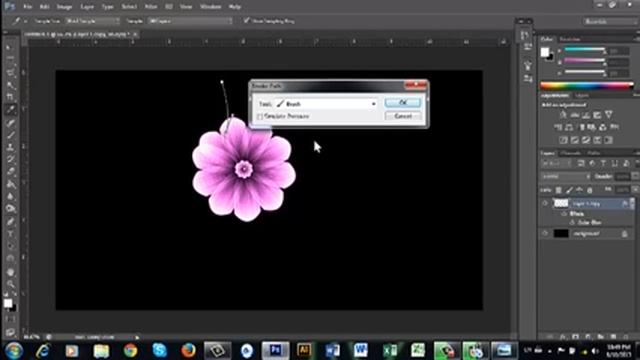This screenshot has width=640, height=360.
Task: Switch to the Channels tab
Action: tap(570, 153)
